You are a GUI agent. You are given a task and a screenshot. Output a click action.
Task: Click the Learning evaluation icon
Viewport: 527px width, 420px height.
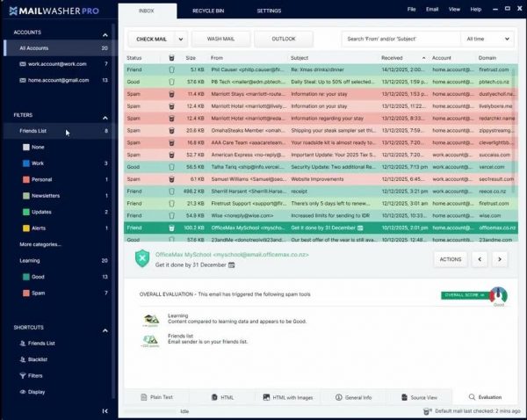[150, 320]
